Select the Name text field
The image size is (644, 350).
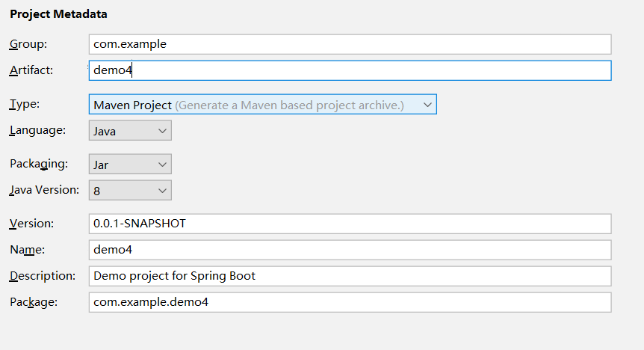pos(350,250)
